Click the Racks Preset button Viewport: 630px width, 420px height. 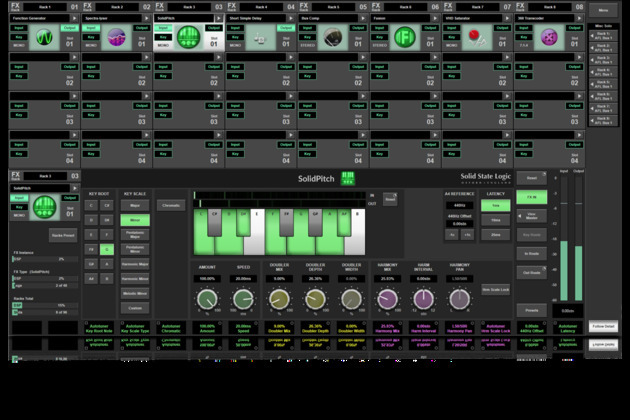point(63,235)
